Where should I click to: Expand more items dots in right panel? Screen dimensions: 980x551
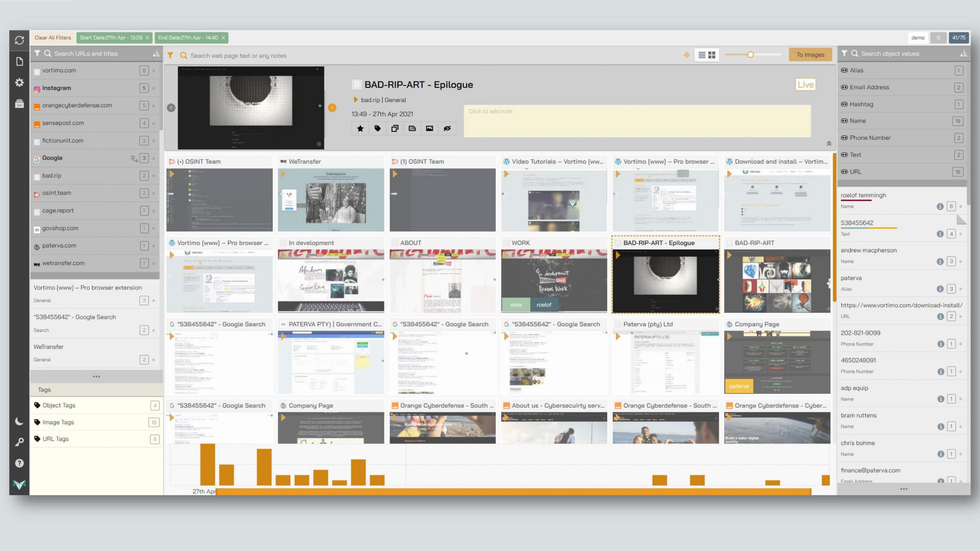point(904,489)
